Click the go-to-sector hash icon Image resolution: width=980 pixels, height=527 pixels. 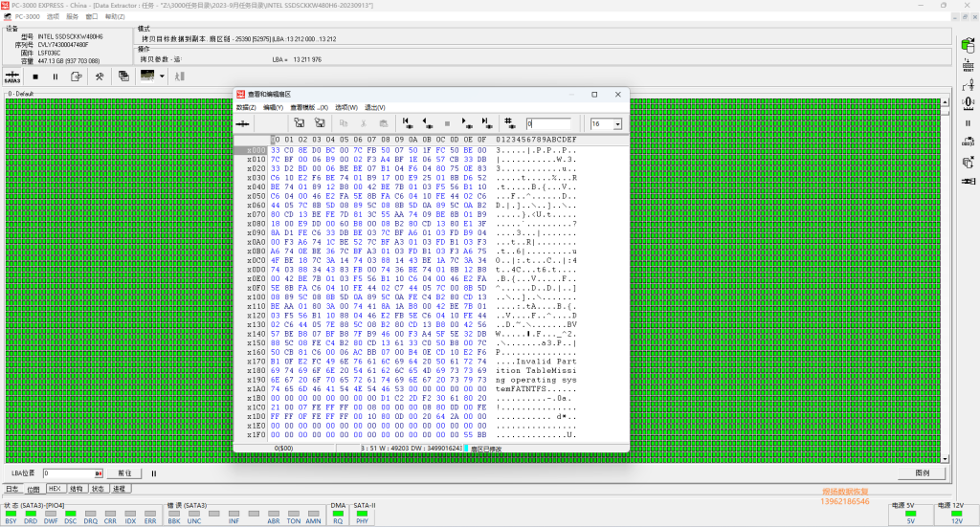pos(510,123)
